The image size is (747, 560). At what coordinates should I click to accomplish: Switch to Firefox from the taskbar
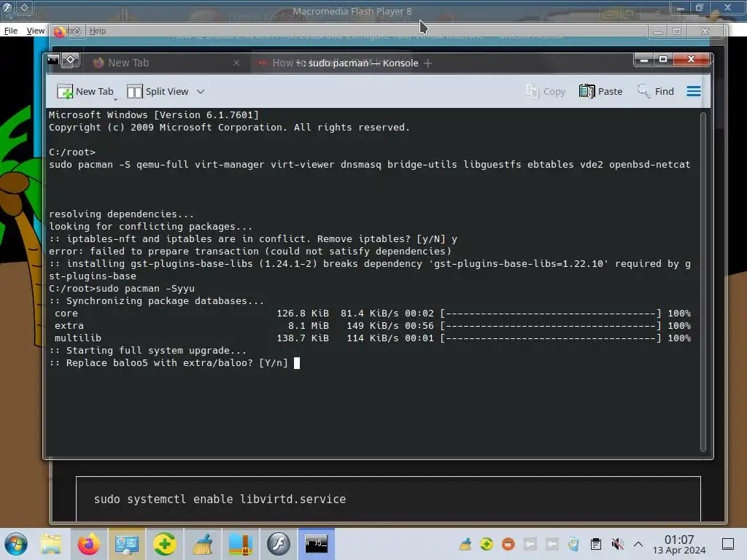tap(88, 544)
